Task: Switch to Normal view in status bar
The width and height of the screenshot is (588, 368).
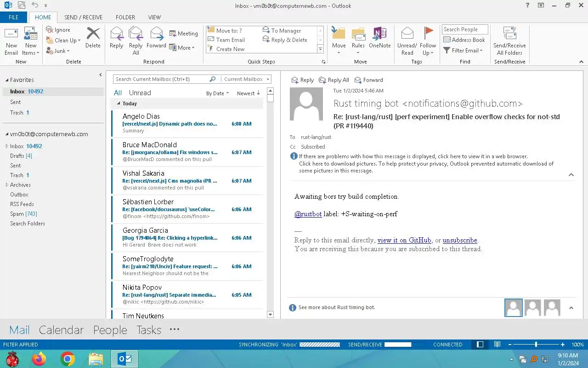Action: pyautogui.click(x=480, y=345)
